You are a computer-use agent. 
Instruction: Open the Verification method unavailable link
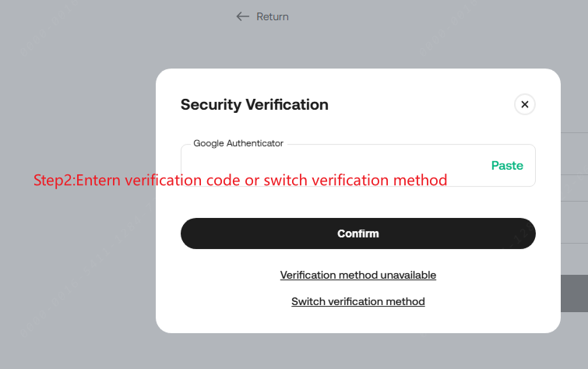point(357,275)
